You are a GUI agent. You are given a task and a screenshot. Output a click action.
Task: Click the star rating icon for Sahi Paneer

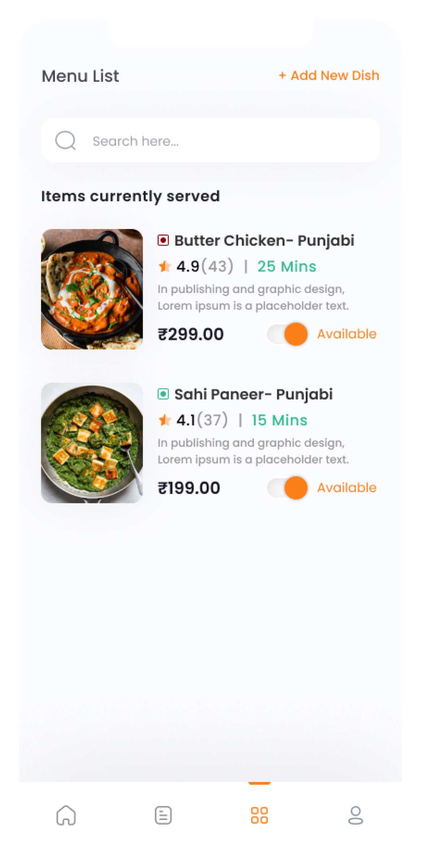(x=165, y=420)
